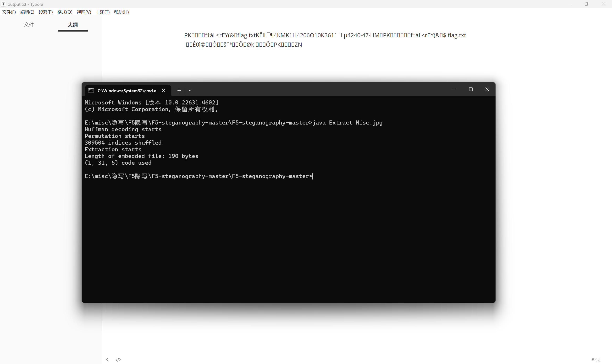
Task: Select the cmd.exe terminal tab
Action: pyautogui.click(x=127, y=91)
